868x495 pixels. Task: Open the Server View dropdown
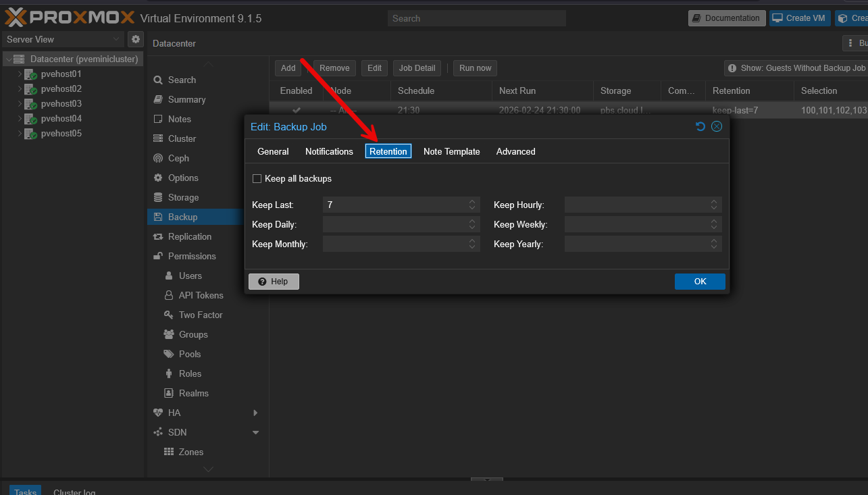pyautogui.click(x=61, y=39)
